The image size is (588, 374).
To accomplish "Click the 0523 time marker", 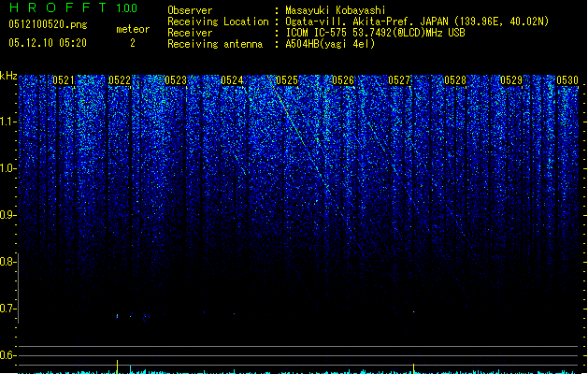I will 176,80.
